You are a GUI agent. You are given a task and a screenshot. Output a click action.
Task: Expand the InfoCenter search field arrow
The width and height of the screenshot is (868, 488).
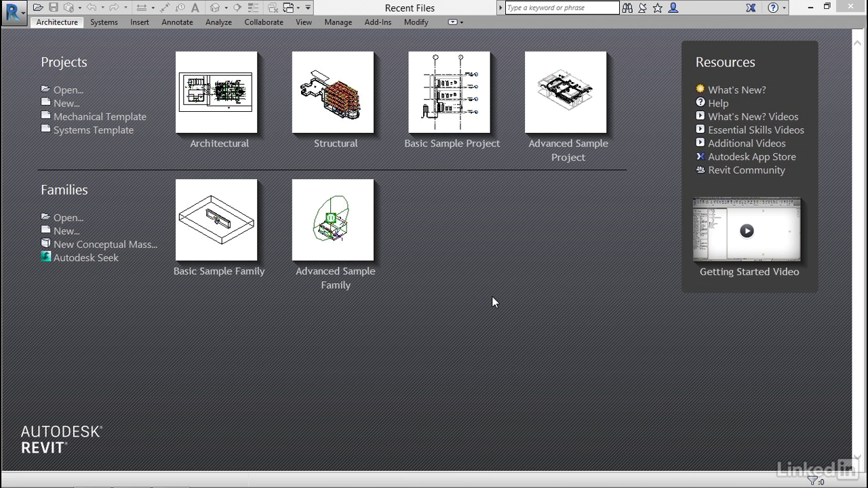click(500, 7)
